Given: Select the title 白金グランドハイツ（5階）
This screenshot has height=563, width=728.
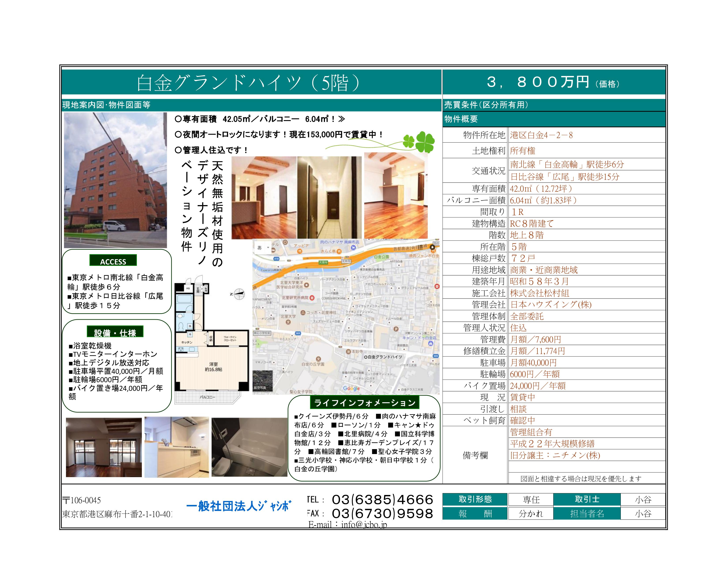Looking at the screenshot, I should 249,83.
